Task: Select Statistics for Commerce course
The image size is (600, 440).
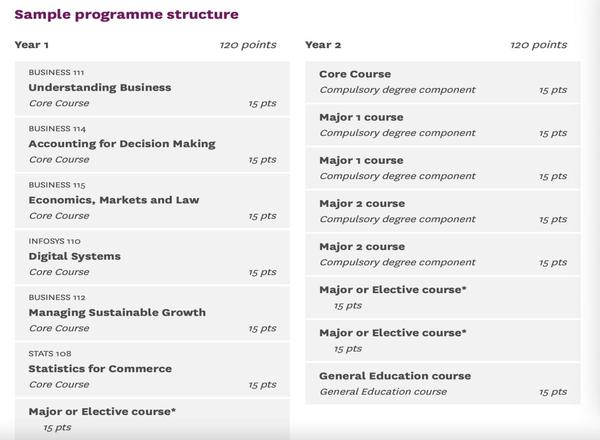Action: tap(152, 370)
